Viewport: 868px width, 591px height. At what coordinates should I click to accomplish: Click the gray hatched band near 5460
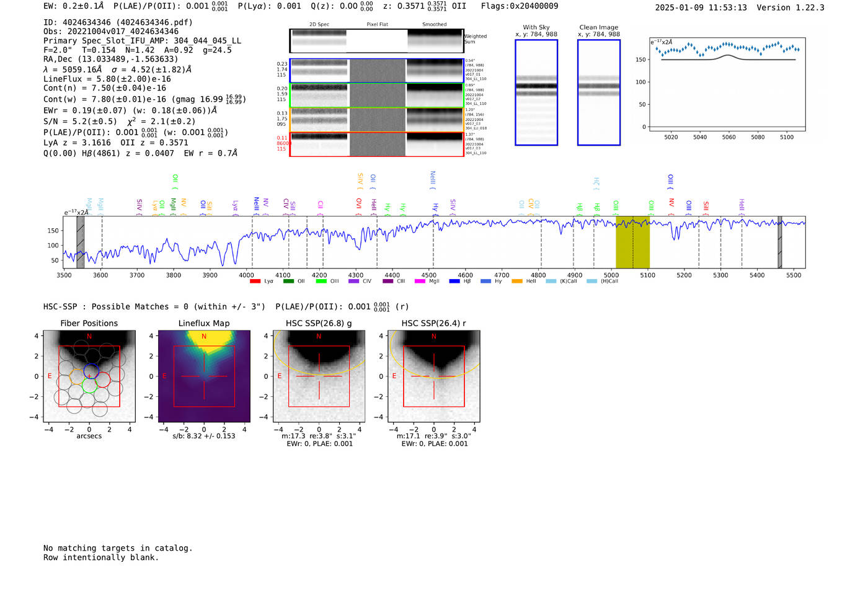[x=780, y=242]
